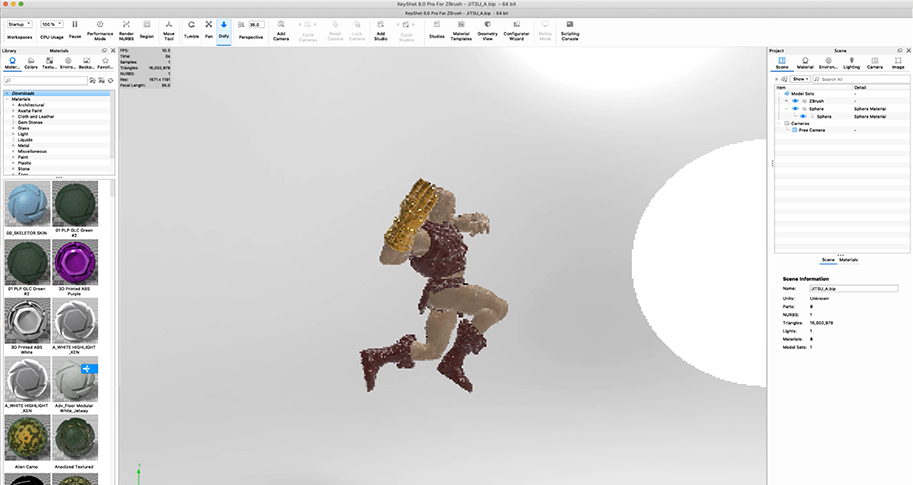Add a new studio

[x=381, y=30]
